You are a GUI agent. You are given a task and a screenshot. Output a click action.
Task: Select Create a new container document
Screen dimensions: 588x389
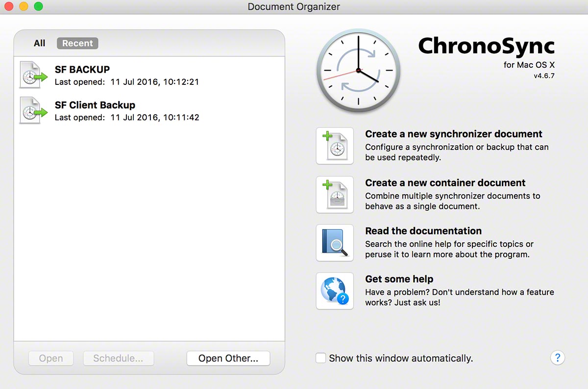pyautogui.click(x=445, y=182)
